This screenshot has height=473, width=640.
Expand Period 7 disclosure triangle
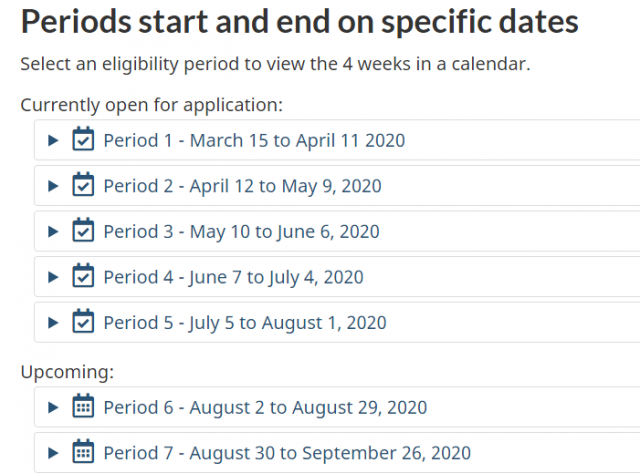[53, 453]
